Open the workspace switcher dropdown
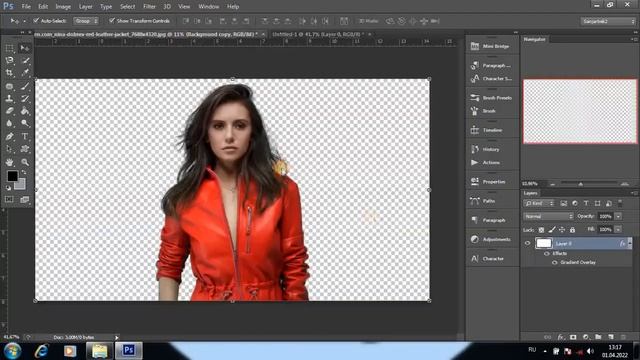Viewport: 640px width, 360px height. (608, 21)
